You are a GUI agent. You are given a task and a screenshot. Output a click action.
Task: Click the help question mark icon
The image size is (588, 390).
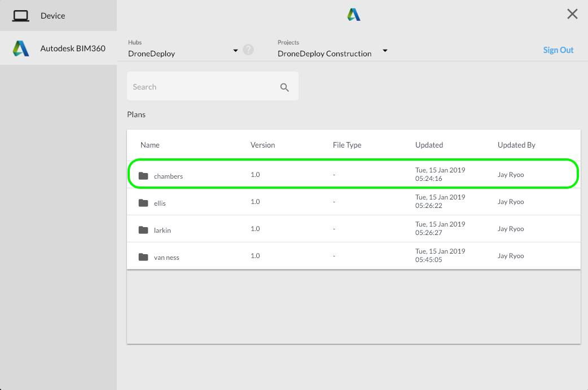(x=248, y=50)
